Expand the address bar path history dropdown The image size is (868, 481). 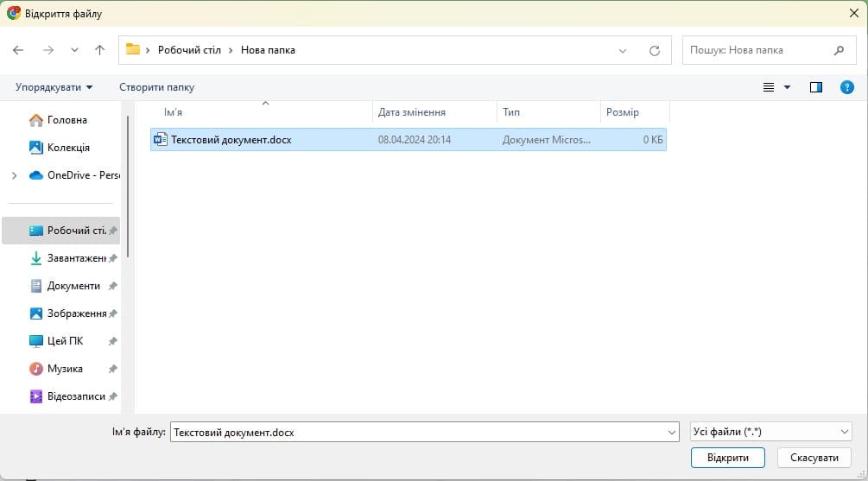[624, 50]
